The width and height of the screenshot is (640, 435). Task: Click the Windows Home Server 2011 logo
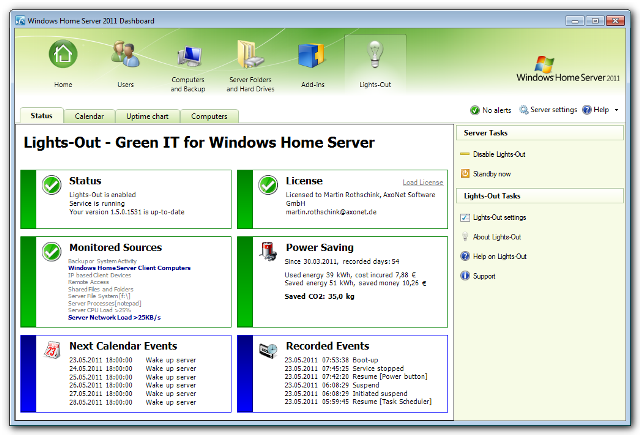pos(567,69)
